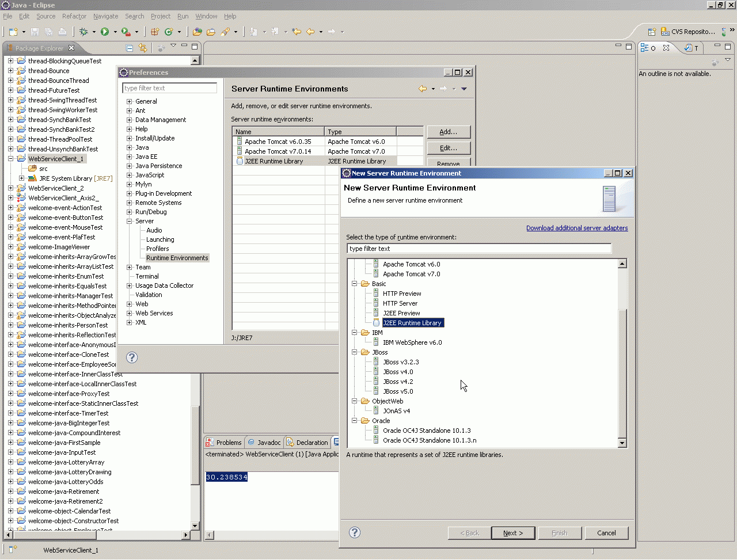Collapse the Server node in Preferences tree
Viewport: 737px width, 560px height.
tap(130, 221)
